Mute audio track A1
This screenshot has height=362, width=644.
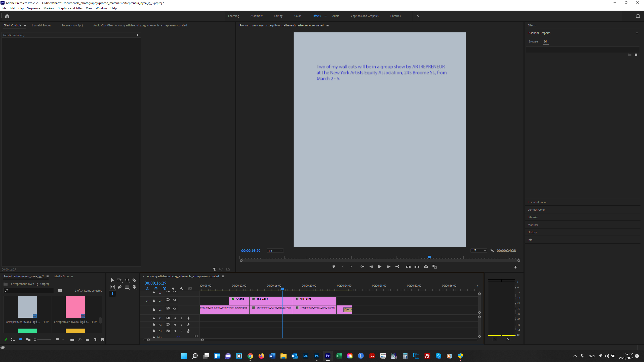pyautogui.click(x=175, y=318)
